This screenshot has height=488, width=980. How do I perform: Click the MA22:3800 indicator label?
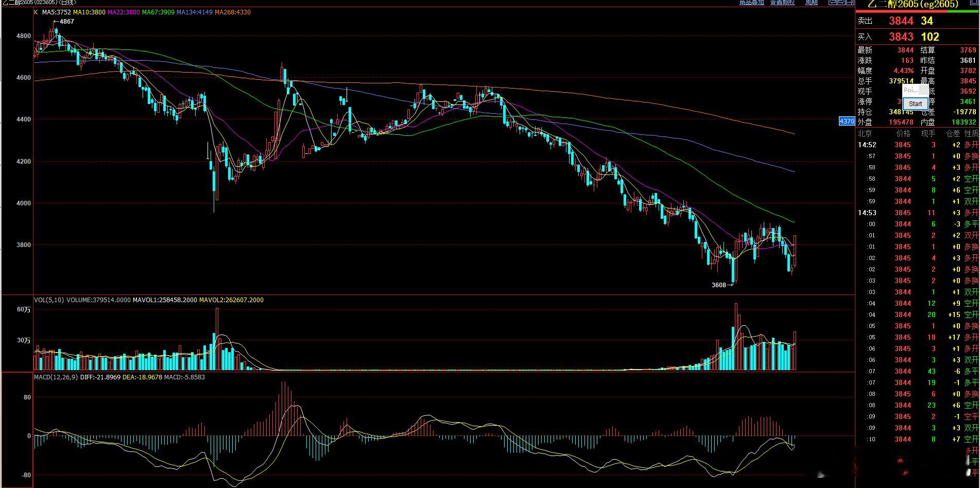pyautogui.click(x=124, y=12)
